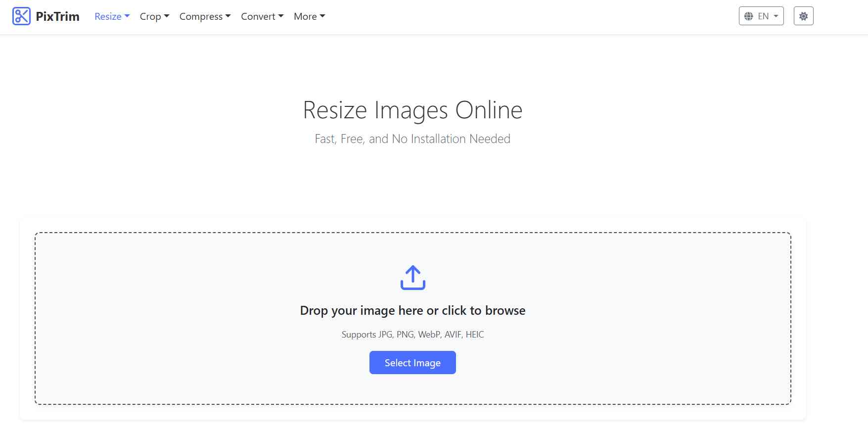Open the Convert word in navbar
Viewport: 868px width, 437px height.
258,16
